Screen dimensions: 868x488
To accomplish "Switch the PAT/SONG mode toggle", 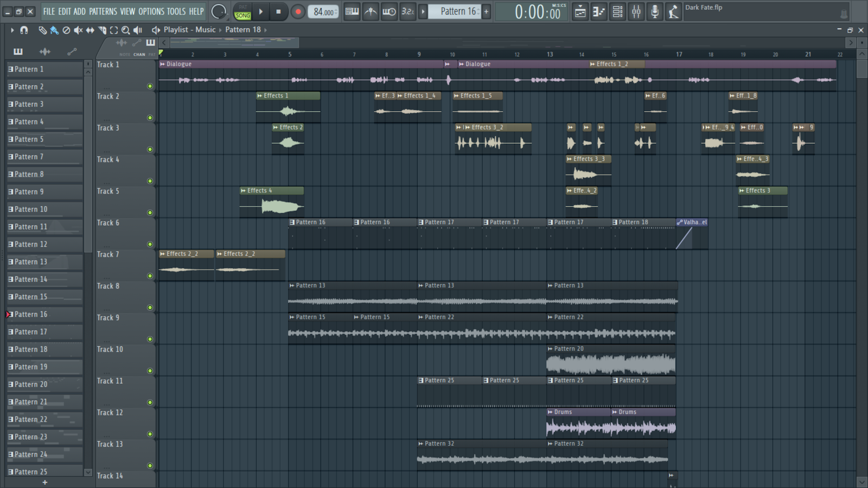I will [x=242, y=11].
